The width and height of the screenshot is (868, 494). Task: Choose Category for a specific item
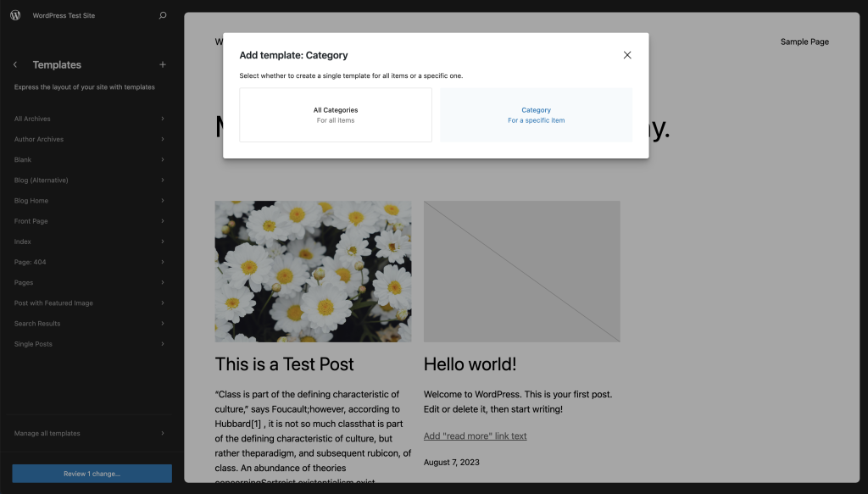click(x=536, y=115)
